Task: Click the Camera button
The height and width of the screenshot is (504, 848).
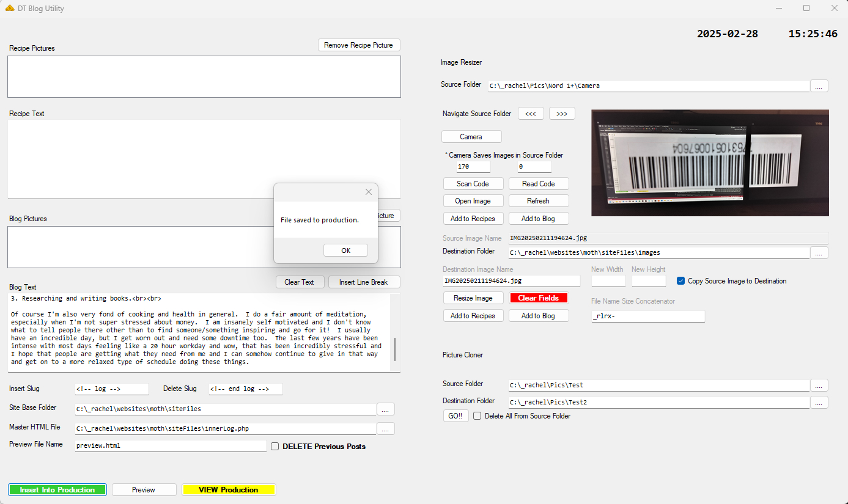Action: 471,137
